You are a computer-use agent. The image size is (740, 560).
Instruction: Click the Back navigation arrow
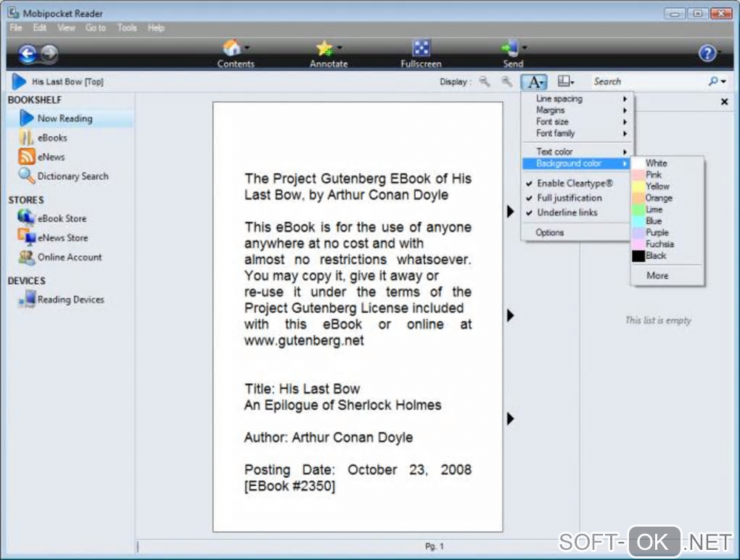[28, 54]
